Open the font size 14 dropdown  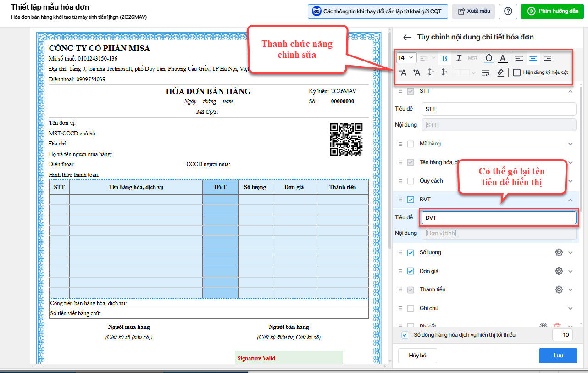(406, 58)
